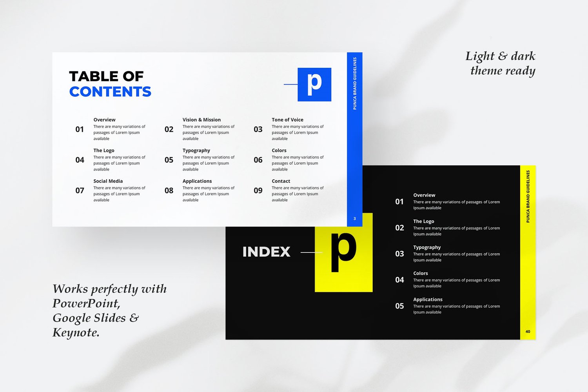
Task: Click number '03' on the light slide
Action: pos(258,129)
